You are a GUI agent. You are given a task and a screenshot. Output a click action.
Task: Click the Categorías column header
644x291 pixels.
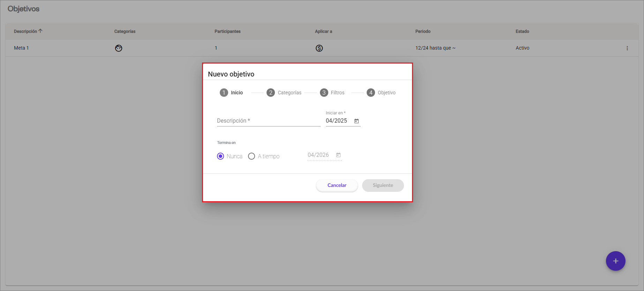125,31
